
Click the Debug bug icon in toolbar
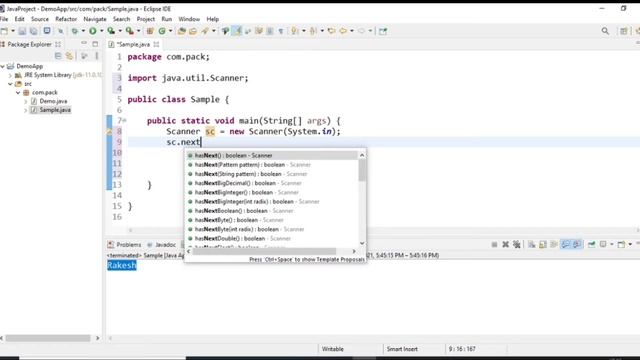coord(75,31)
